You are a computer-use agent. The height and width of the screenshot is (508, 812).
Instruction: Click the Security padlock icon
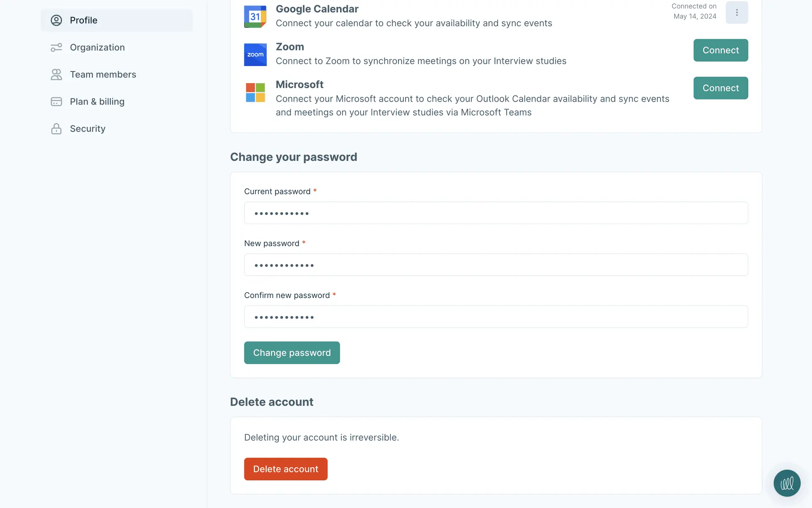pos(56,129)
